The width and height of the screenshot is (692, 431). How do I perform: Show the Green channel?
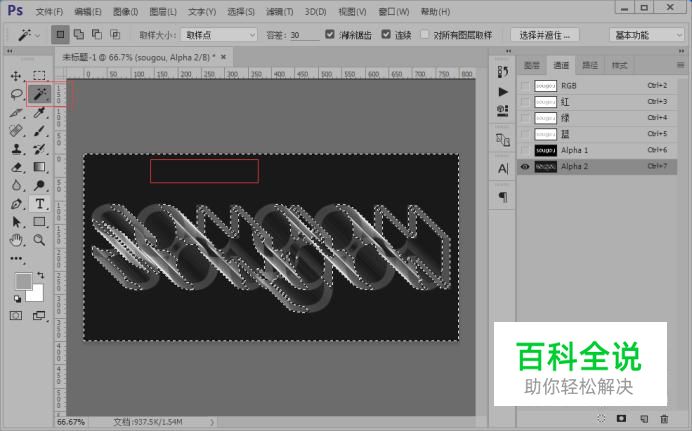[x=525, y=118]
